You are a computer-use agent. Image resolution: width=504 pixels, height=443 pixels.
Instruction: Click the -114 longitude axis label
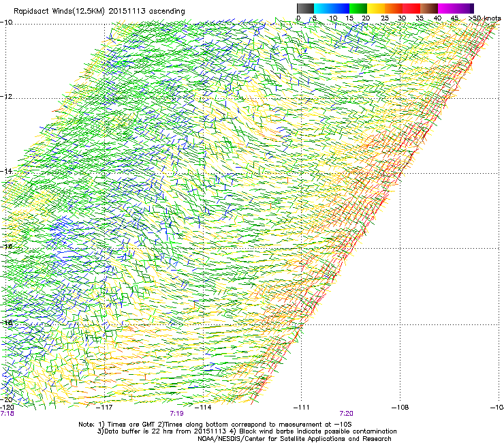[203, 408]
